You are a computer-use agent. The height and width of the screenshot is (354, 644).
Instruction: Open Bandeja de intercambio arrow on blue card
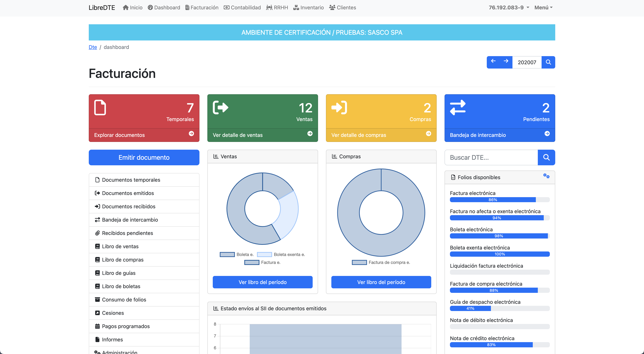coord(547,134)
